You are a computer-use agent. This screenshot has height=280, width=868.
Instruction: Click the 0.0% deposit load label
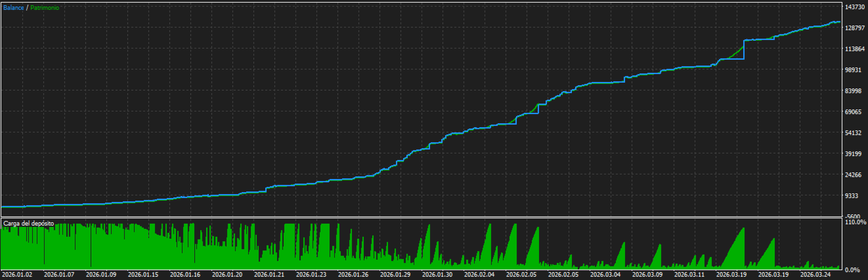point(854,270)
